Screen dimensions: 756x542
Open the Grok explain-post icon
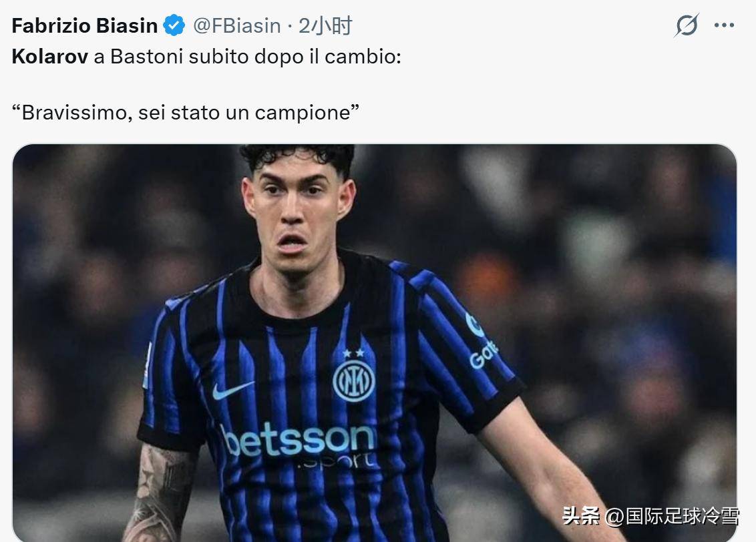[687, 25]
